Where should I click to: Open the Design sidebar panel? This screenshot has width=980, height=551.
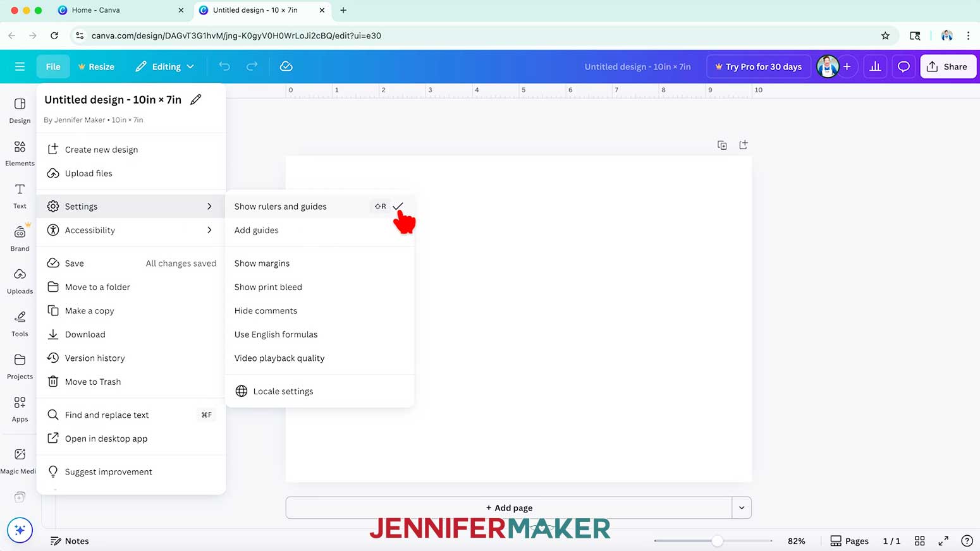[x=20, y=111]
